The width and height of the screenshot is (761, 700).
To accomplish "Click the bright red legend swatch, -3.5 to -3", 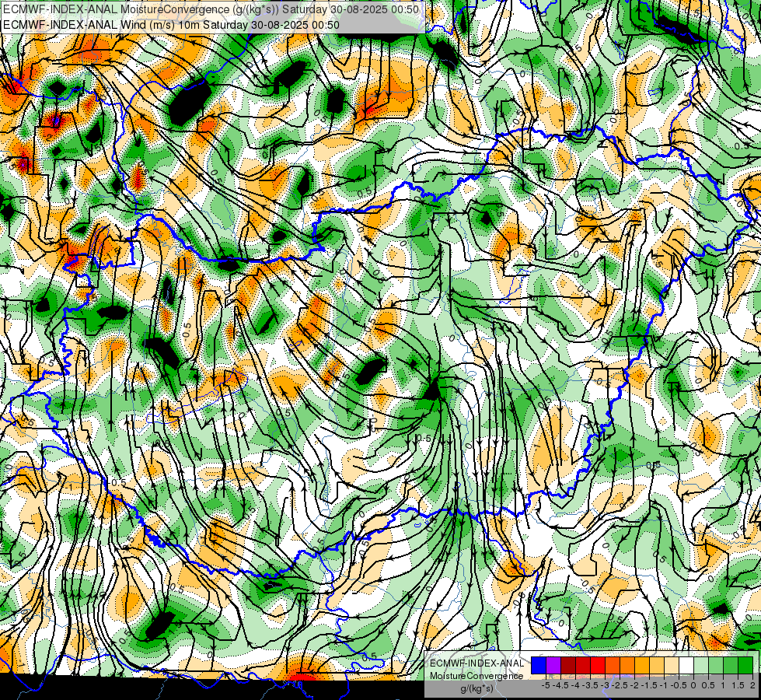I will pyautogui.click(x=598, y=665).
